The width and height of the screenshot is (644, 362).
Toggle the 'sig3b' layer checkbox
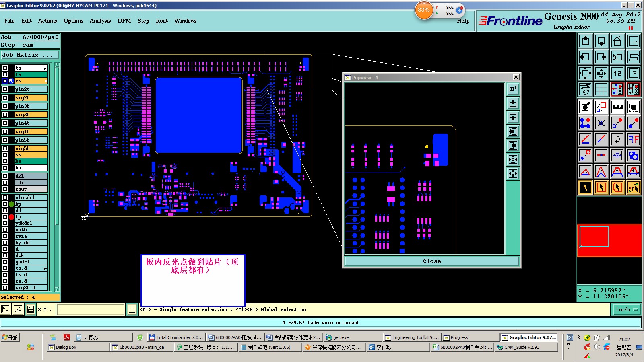5,115
